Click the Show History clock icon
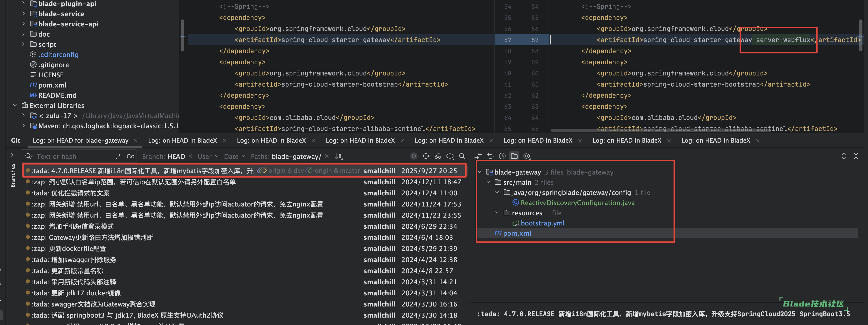Viewport: 868px width, 325px height. [x=502, y=156]
